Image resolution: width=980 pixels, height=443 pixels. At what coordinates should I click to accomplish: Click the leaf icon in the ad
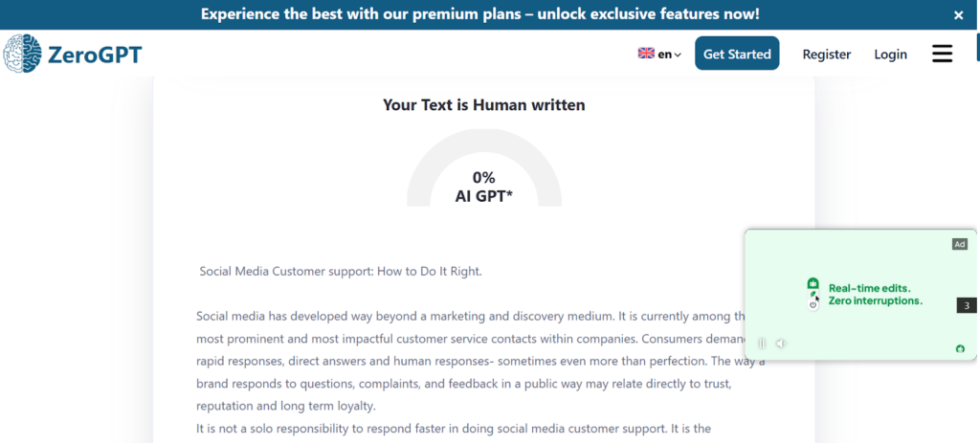pos(813,295)
